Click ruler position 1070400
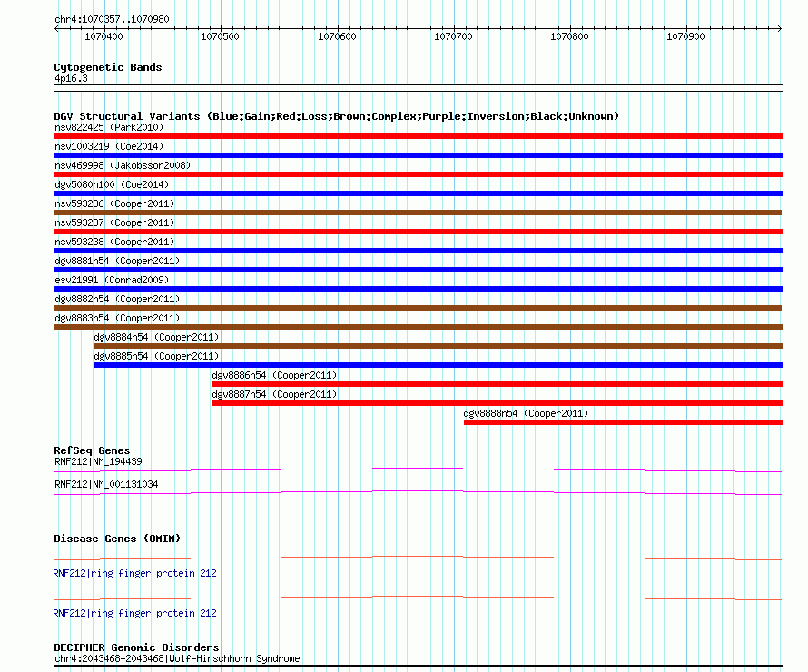This screenshot has width=808, height=672. point(103,36)
